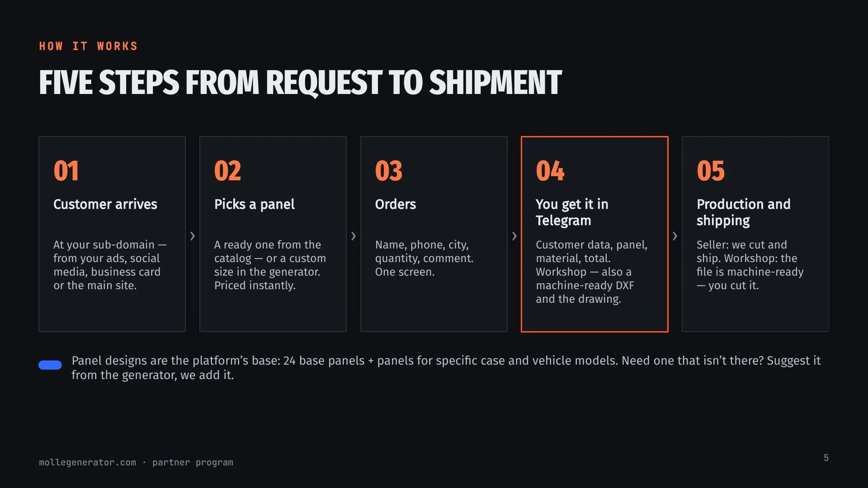Click the chevron between steps 03 and 04
The image size is (868, 488).
[514, 236]
